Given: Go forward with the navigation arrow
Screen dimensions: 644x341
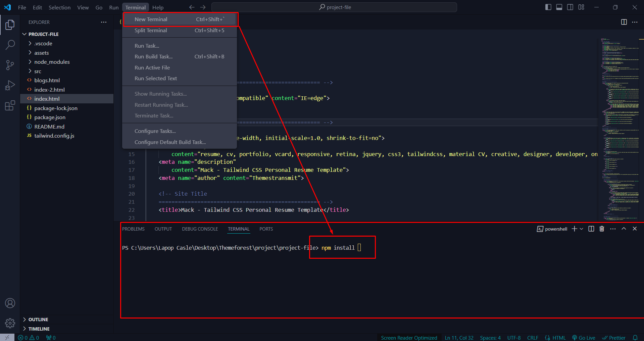Looking at the screenshot, I should [203, 7].
